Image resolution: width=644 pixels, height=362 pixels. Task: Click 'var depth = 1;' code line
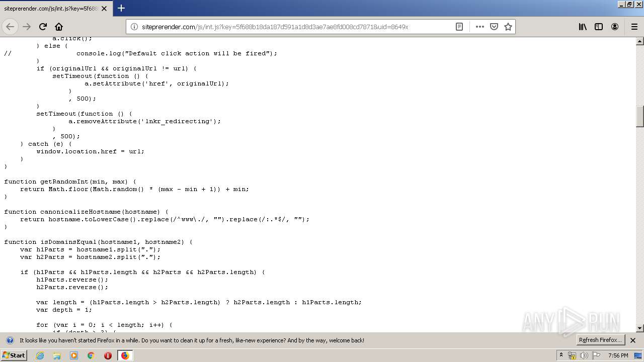pos(64,310)
